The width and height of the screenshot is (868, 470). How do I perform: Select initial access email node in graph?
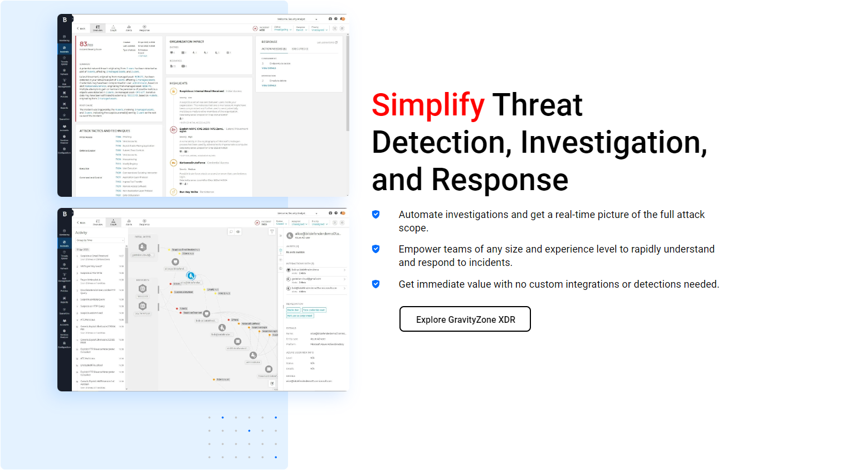click(x=143, y=247)
